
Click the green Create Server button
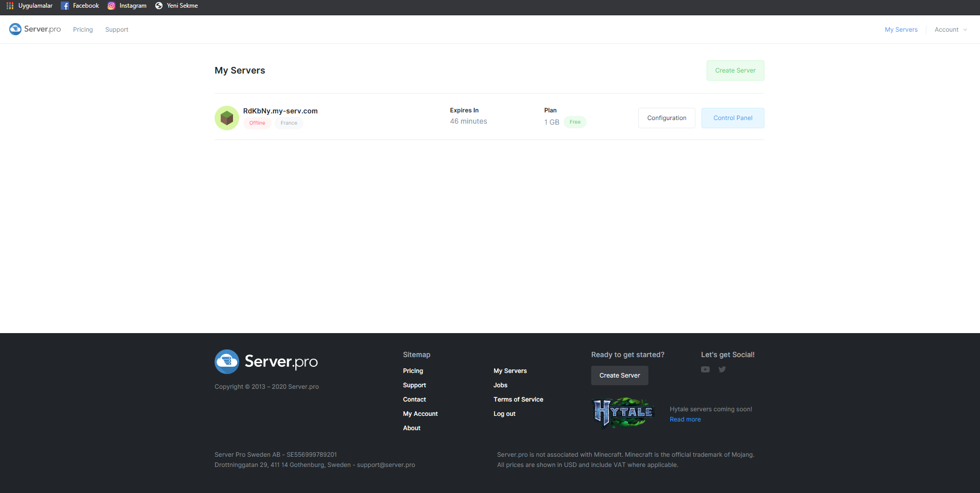click(x=735, y=71)
